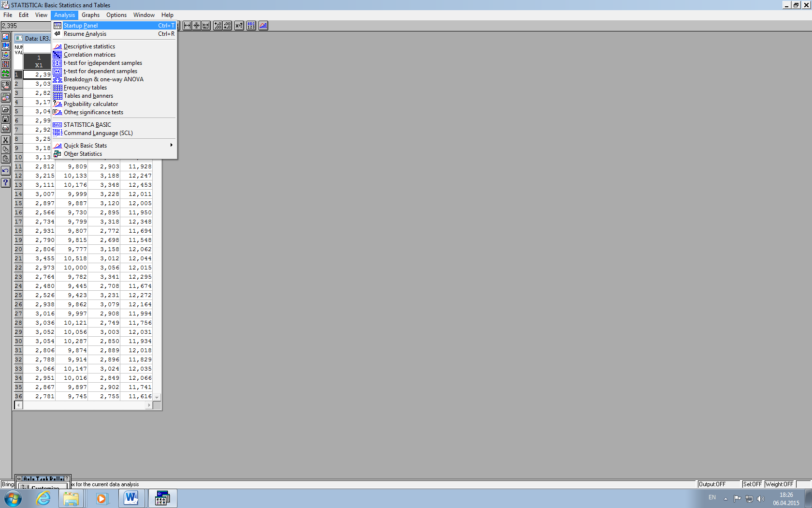Click the matrix graphs sidebar icon
The image size is (812, 508).
point(6,64)
